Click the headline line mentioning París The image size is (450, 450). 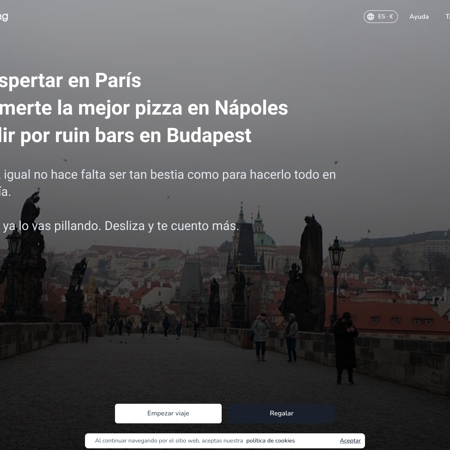pyautogui.click(x=71, y=81)
